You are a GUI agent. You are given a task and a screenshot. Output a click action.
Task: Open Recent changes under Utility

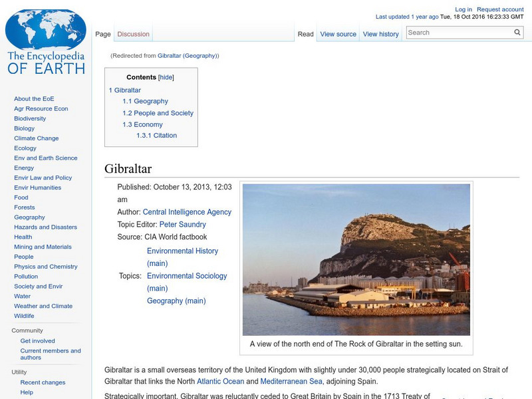[x=43, y=382]
